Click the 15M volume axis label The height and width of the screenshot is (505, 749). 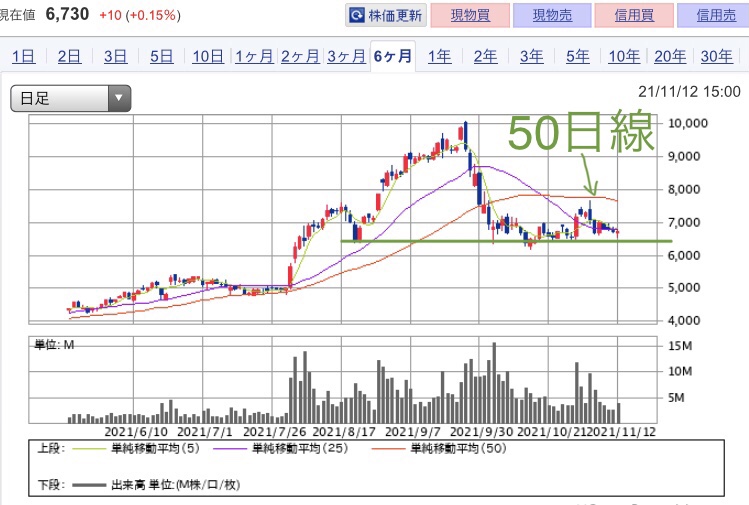[680, 346]
